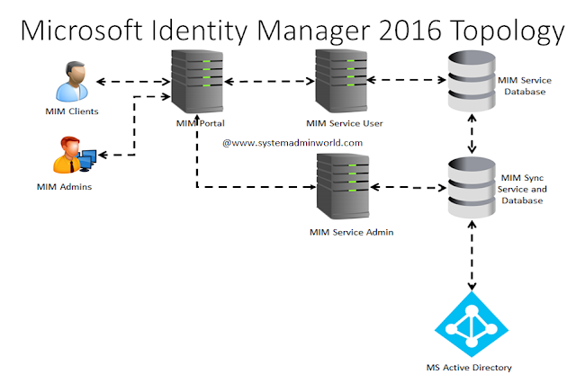
Task: Click the MIM Sync Service database cylinder
Action: pyautogui.click(x=472, y=188)
